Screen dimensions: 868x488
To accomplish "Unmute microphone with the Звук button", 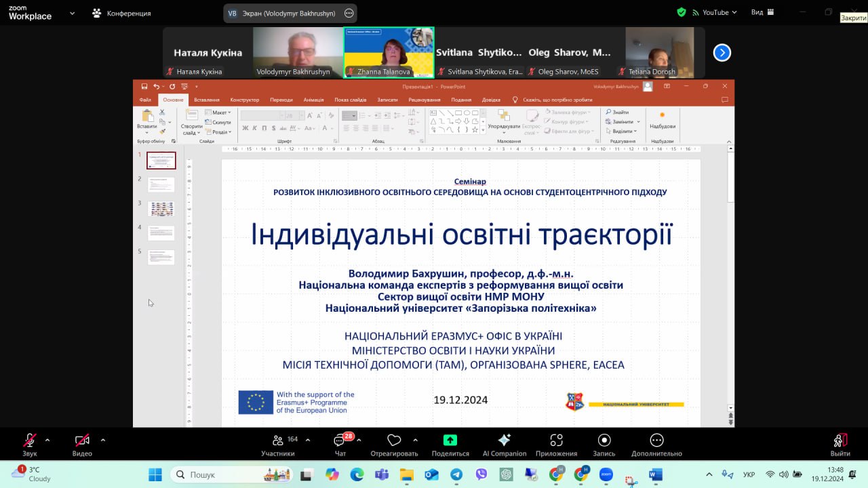I will coord(30,441).
